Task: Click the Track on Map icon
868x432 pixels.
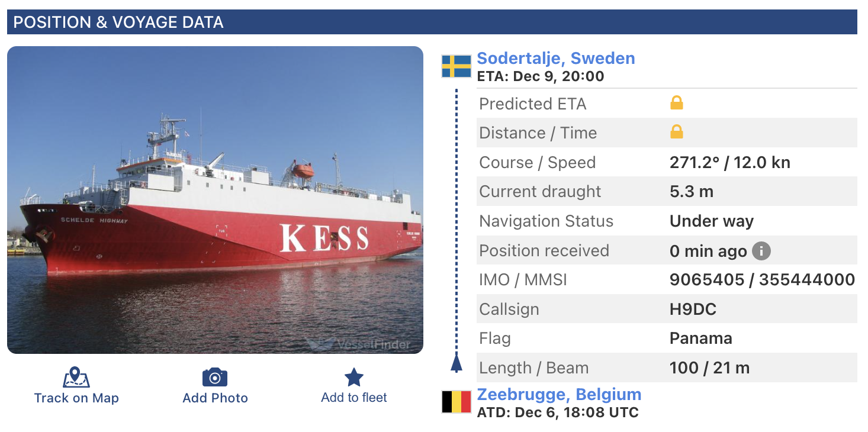Action: click(x=76, y=377)
